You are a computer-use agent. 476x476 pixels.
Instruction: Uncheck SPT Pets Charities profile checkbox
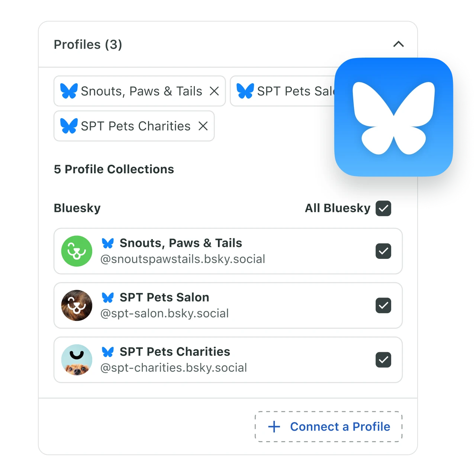[383, 360]
